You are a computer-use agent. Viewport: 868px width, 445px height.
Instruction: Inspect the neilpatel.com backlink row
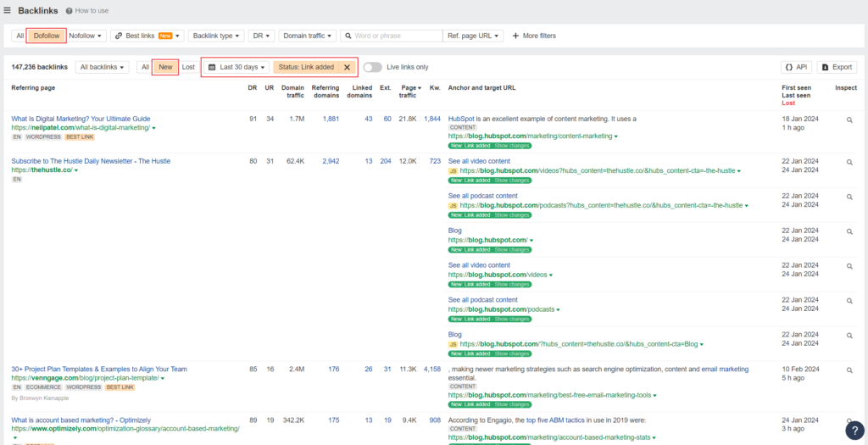tap(849, 120)
